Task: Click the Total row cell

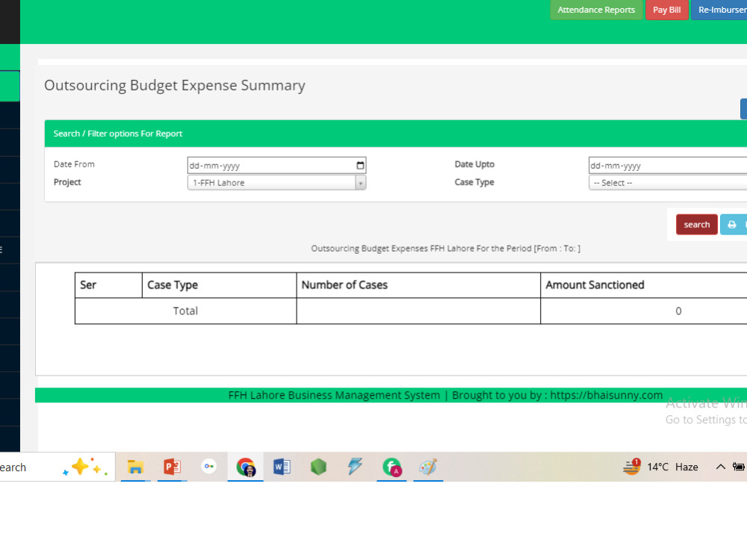Action: [185, 311]
